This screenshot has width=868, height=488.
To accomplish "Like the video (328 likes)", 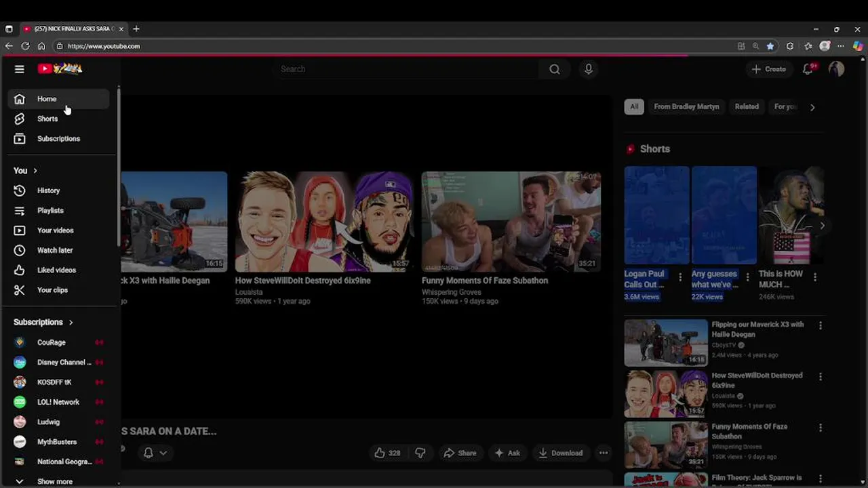I will click(x=388, y=453).
